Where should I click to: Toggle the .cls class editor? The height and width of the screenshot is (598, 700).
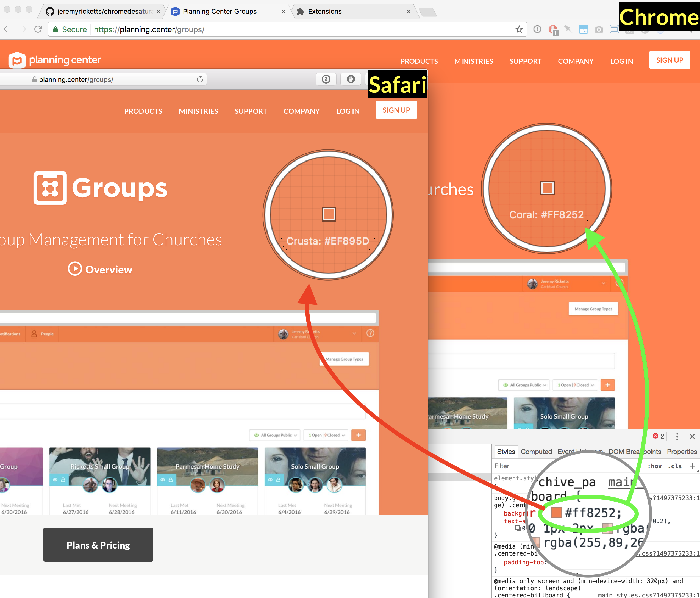675,466
